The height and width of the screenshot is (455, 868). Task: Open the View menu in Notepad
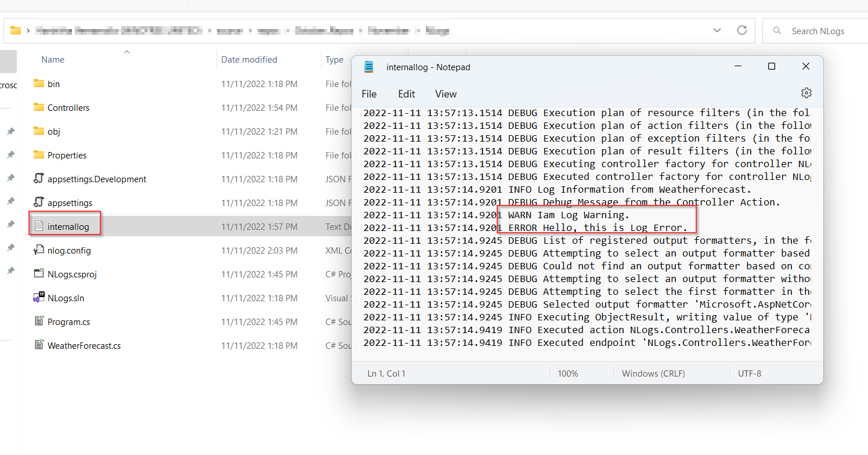tap(446, 94)
